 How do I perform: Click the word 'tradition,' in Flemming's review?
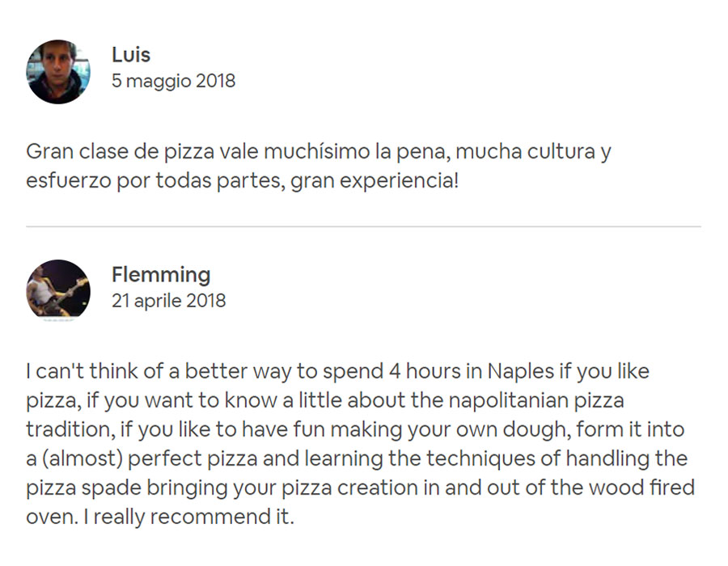pos(70,429)
